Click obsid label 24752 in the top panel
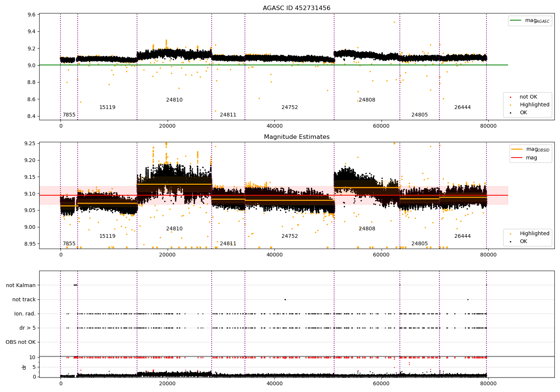The image size is (560, 392). coord(290,108)
